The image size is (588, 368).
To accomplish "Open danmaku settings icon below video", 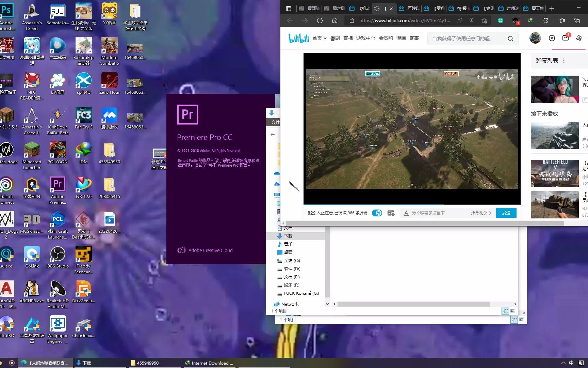I will (x=391, y=213).
